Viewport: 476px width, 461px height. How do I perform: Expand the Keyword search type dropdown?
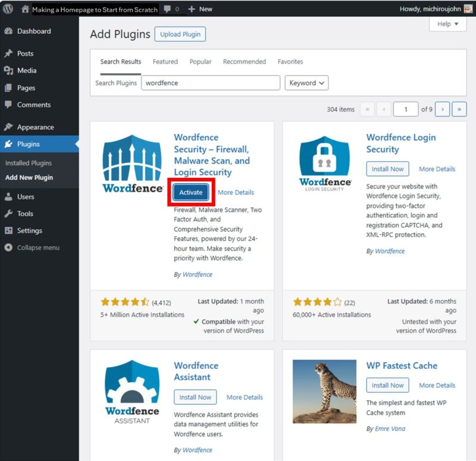coord(306,83)
